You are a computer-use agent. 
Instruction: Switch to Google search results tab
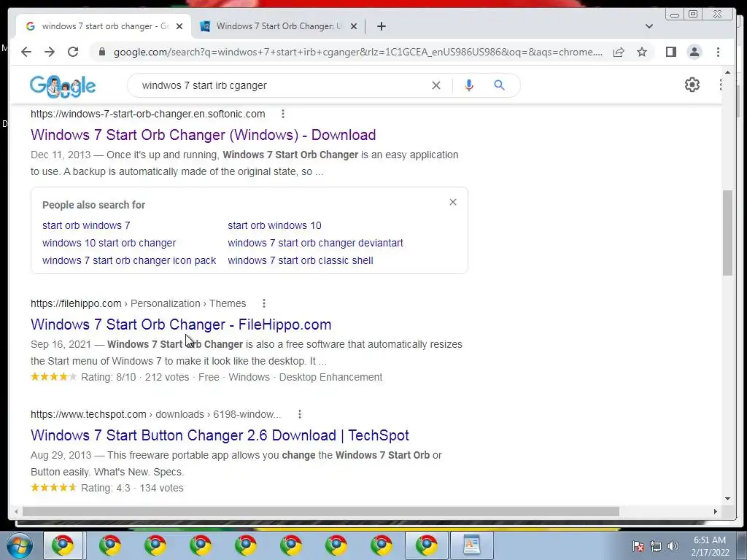click(104, 26)
